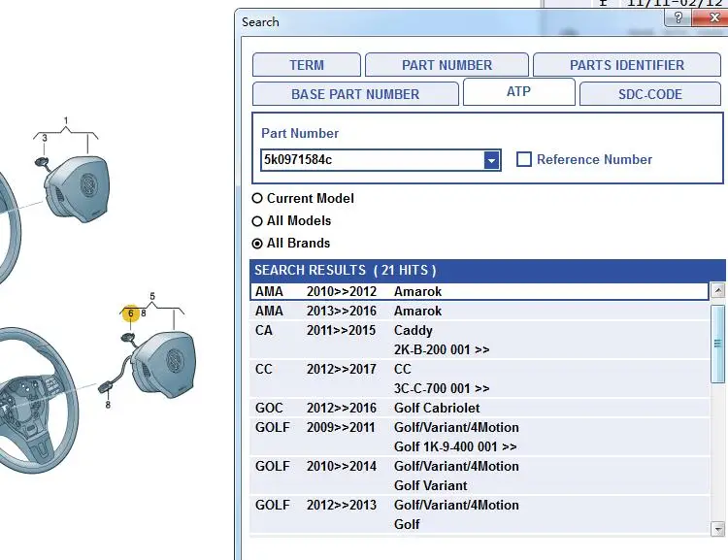
Task: Click the Part Number input field
Action: (x=372, y=160)
